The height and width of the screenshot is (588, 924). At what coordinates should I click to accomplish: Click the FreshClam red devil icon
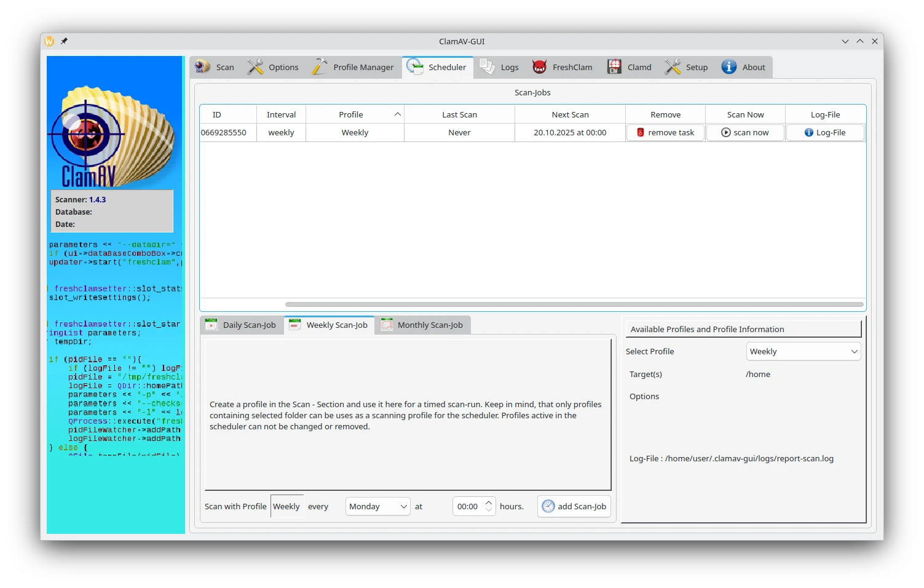(539, 67)
